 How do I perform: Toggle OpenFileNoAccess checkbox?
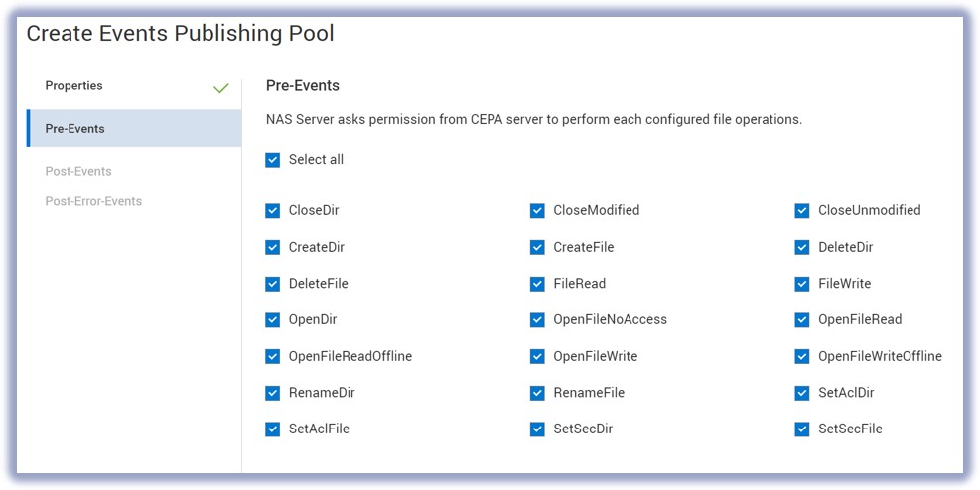[x=537, y=320]
